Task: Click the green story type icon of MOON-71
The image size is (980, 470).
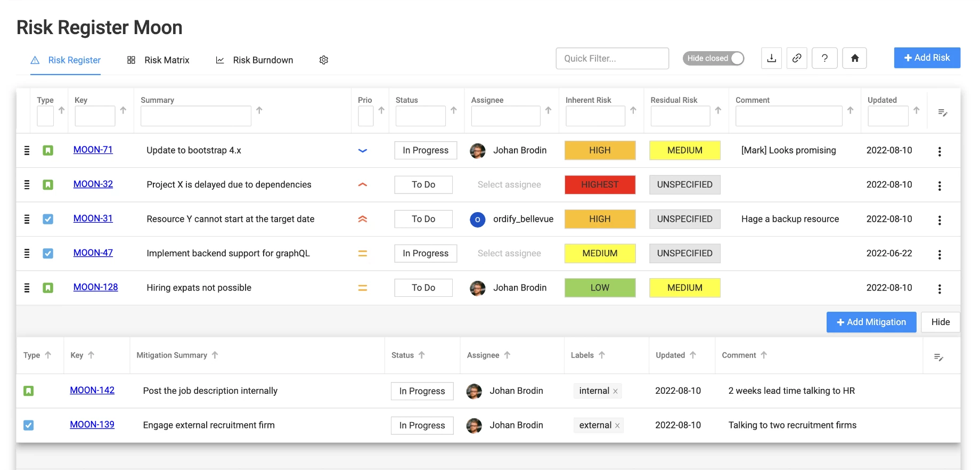Action: [x=48, y=150]
